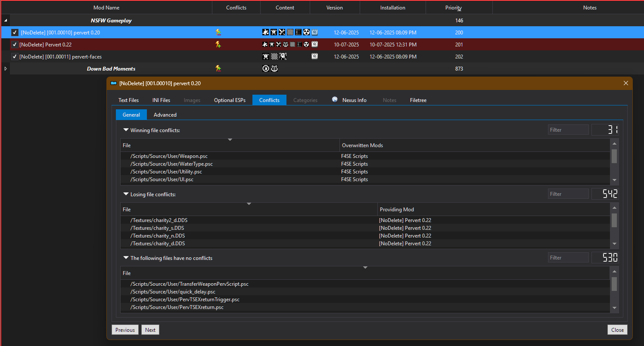
Task: Uncheck the pervert-faces mod checkbox
Action: tap(15, 56)
